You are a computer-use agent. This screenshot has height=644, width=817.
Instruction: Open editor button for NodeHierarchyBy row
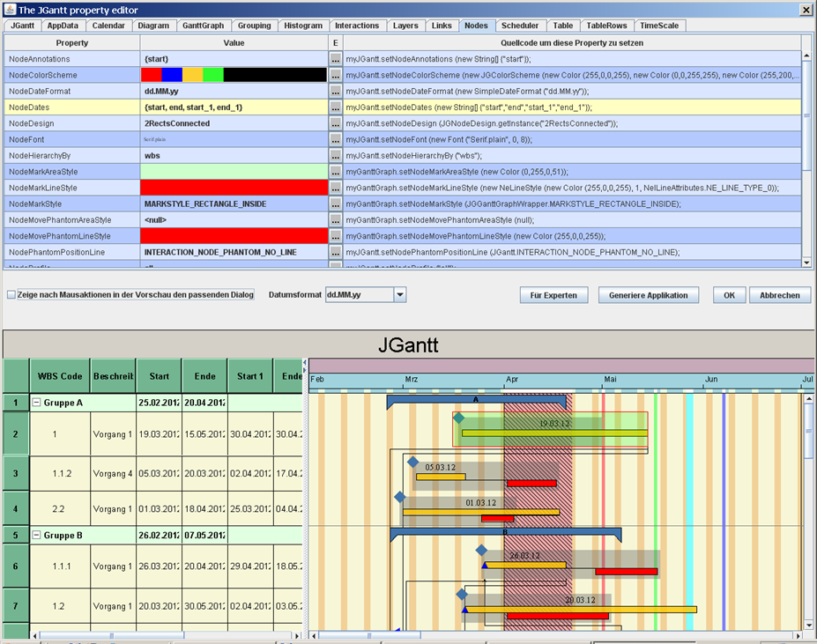pos(336,156)
